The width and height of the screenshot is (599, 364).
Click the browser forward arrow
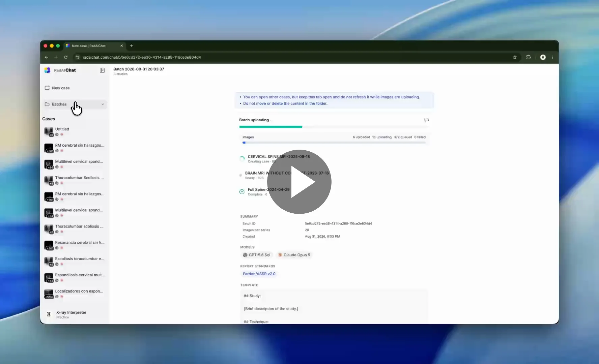(56, 57)
